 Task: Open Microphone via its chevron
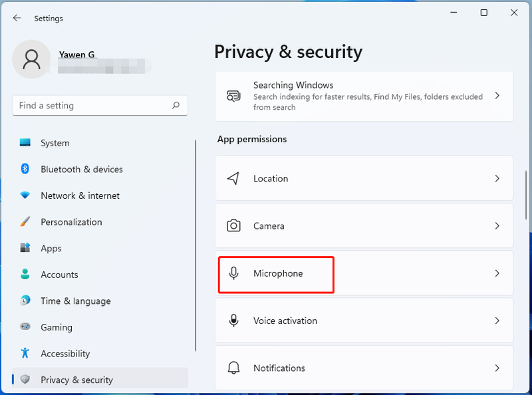tap(497, 273)
